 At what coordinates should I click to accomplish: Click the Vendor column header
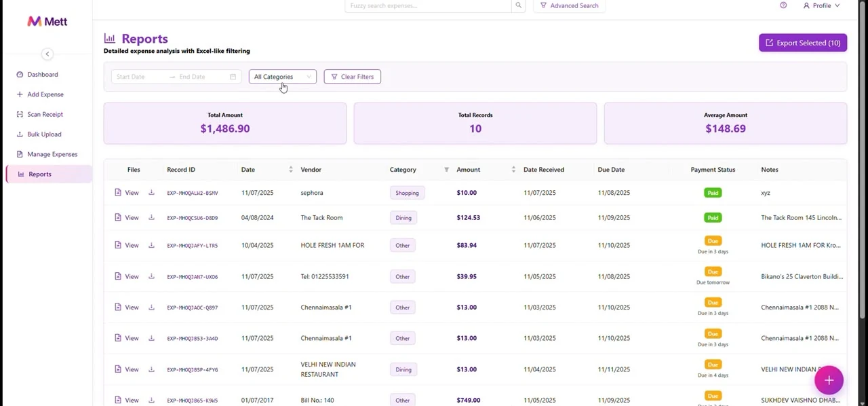pos(311,170)
